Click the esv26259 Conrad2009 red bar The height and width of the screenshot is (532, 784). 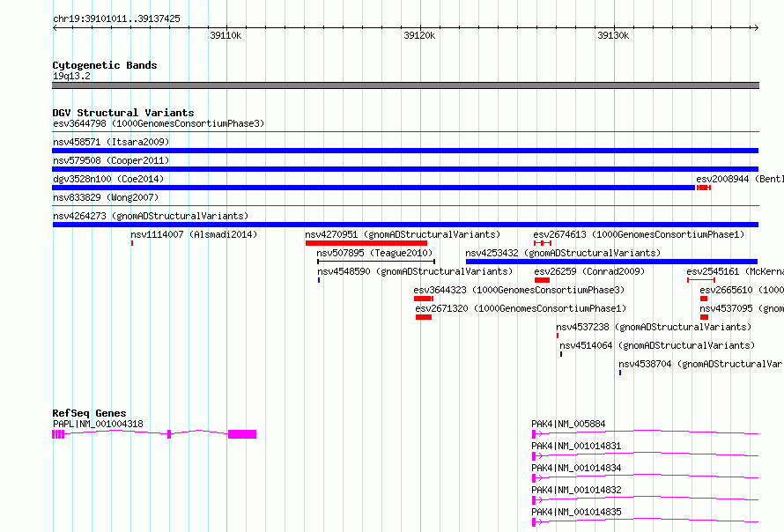point(542,280)
